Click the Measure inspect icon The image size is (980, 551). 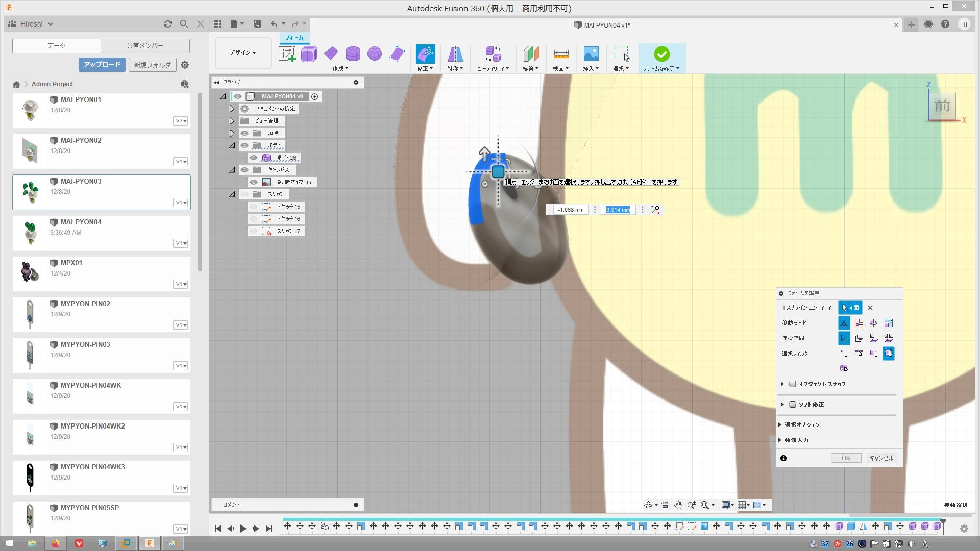(x=560, y=54)
